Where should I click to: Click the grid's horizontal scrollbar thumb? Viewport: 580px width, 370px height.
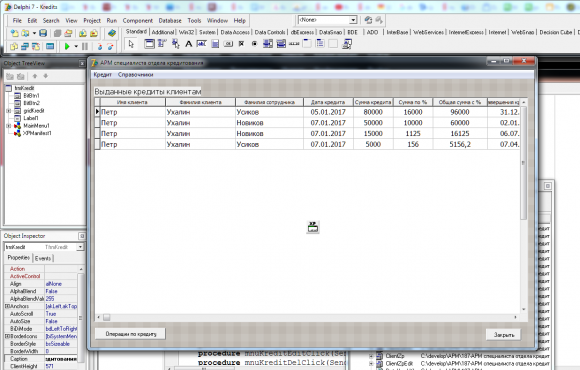(107, 317)
